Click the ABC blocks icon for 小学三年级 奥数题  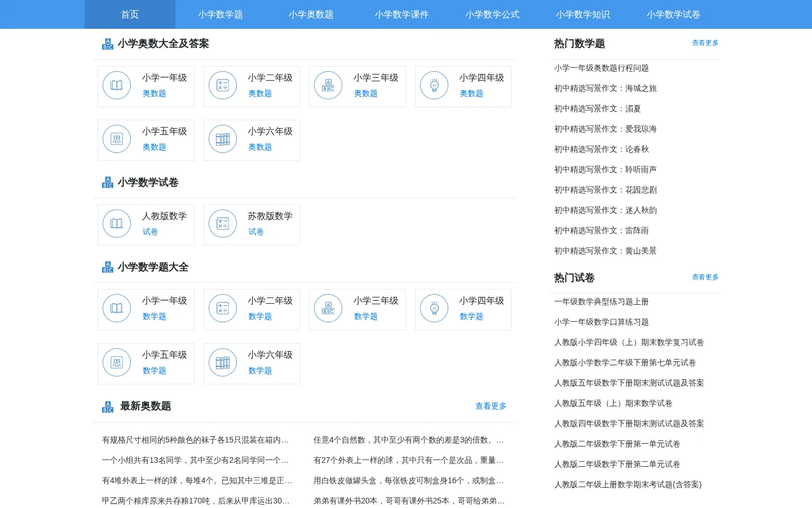328,85
